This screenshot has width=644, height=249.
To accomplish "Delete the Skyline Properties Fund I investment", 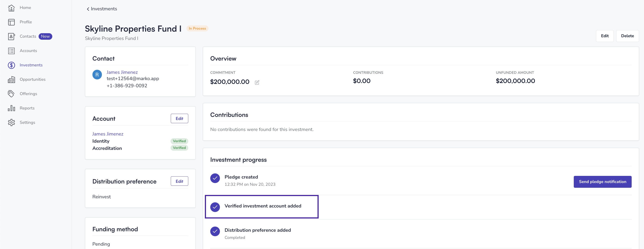I will pyautogui.click(x=627, y=36).
